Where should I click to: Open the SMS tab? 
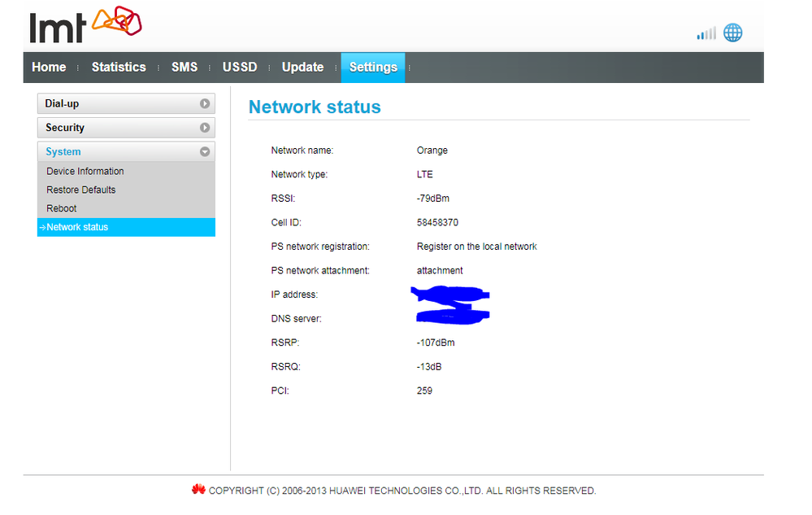(185, 68)
